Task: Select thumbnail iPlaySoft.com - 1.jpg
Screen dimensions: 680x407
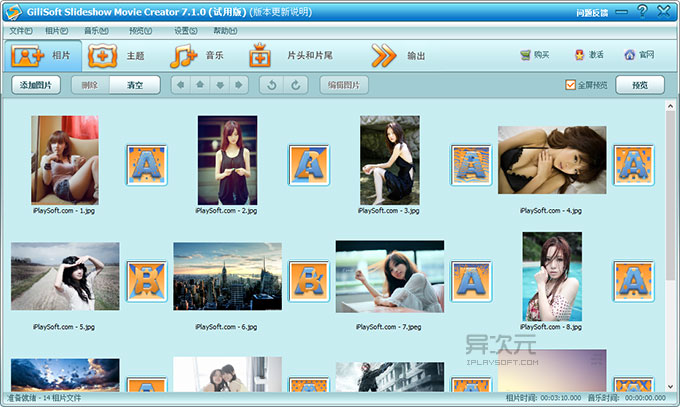Action: pos(65,160)
